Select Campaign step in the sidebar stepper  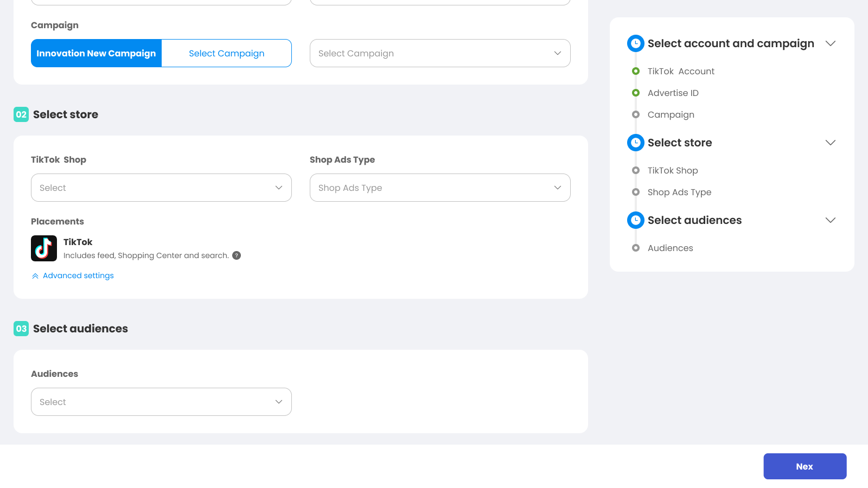671,114
